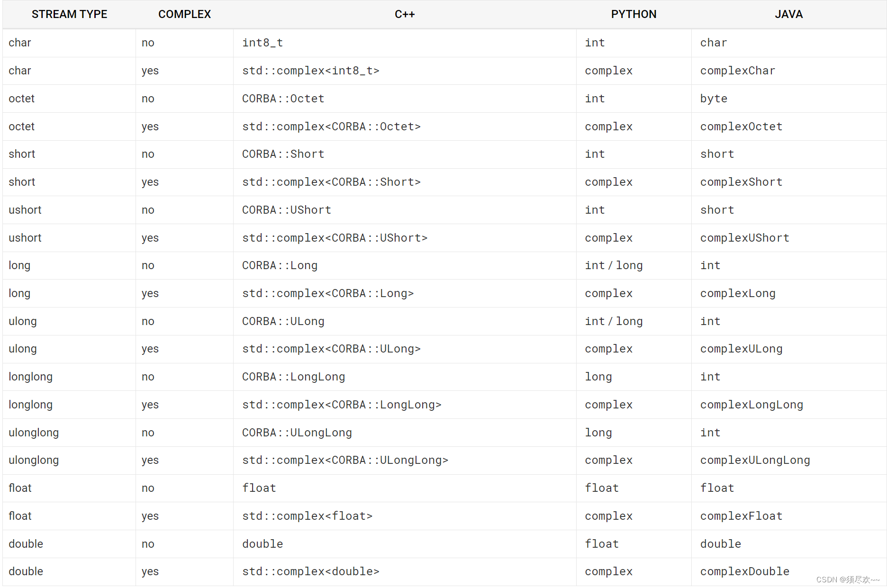This screenshot has height=588, width=887.
Task: Click the C++ column header
Action: coord(405,14)
